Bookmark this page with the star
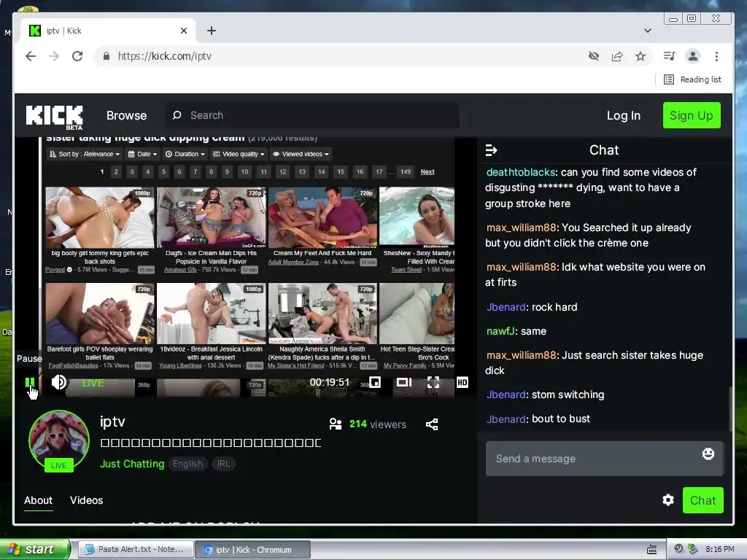Viewport: 747px width, 560px height. pyautogui.click(x=640, y=56)
